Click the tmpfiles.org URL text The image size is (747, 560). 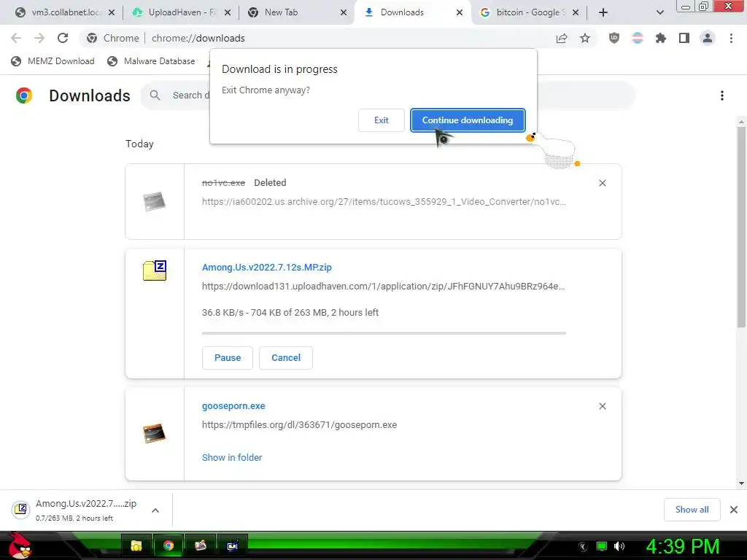click(x=299, y=425)
